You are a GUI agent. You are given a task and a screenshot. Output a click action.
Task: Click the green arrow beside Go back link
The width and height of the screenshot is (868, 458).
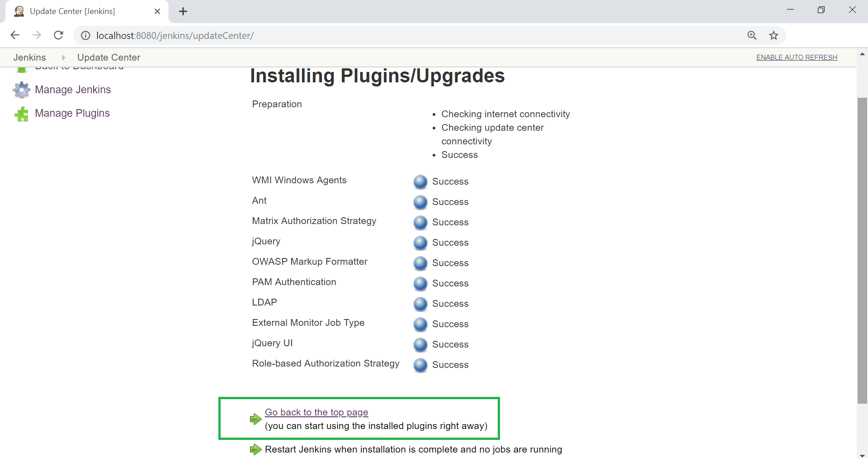(x=256, y=419)
